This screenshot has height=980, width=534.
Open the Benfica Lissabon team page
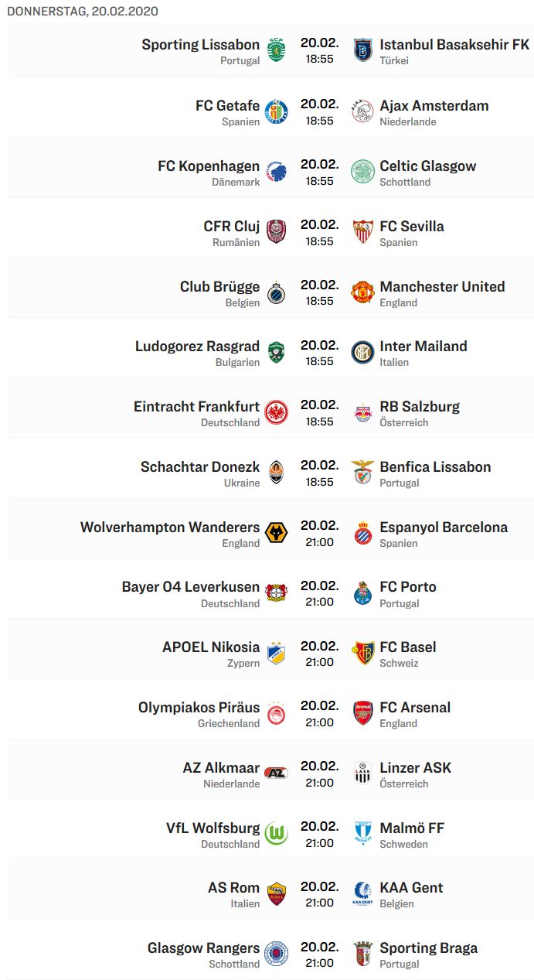point(435,467)
